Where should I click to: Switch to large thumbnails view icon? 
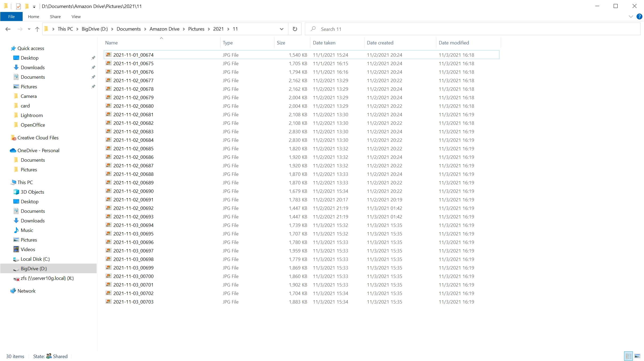click(x=637, y=356)
